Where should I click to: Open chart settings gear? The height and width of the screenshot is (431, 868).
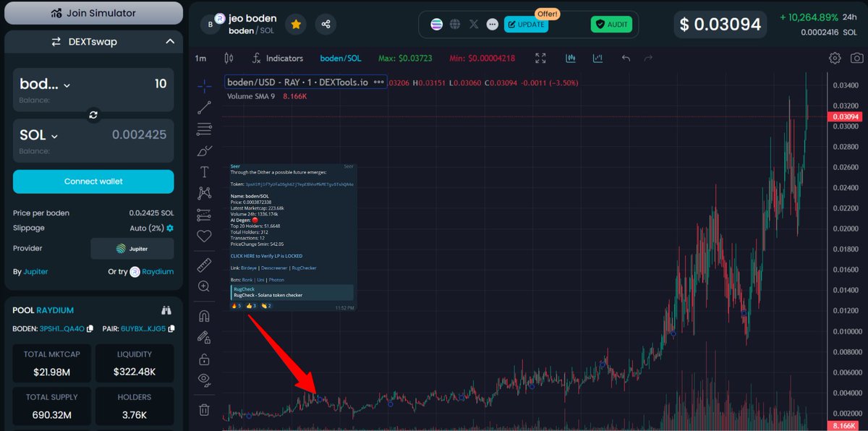[x=835, y=58]
